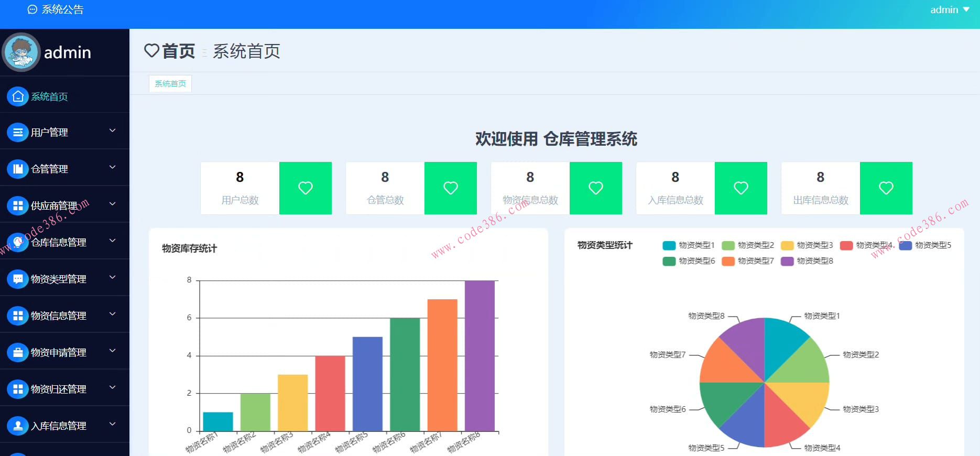Click the admin avatar picture in sidebar
Image resolution: width=980 pixels, height=456 pixels.
tap(21, 52)
